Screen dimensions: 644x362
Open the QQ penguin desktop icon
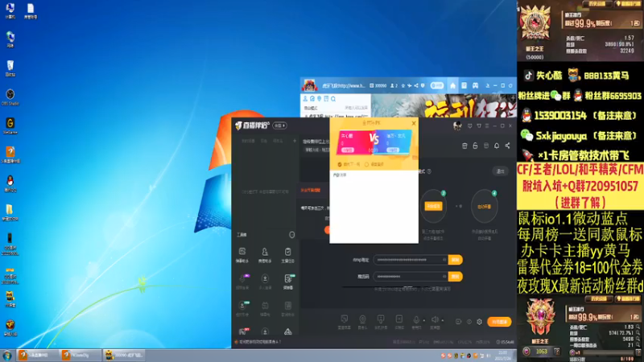pos(10,183)
